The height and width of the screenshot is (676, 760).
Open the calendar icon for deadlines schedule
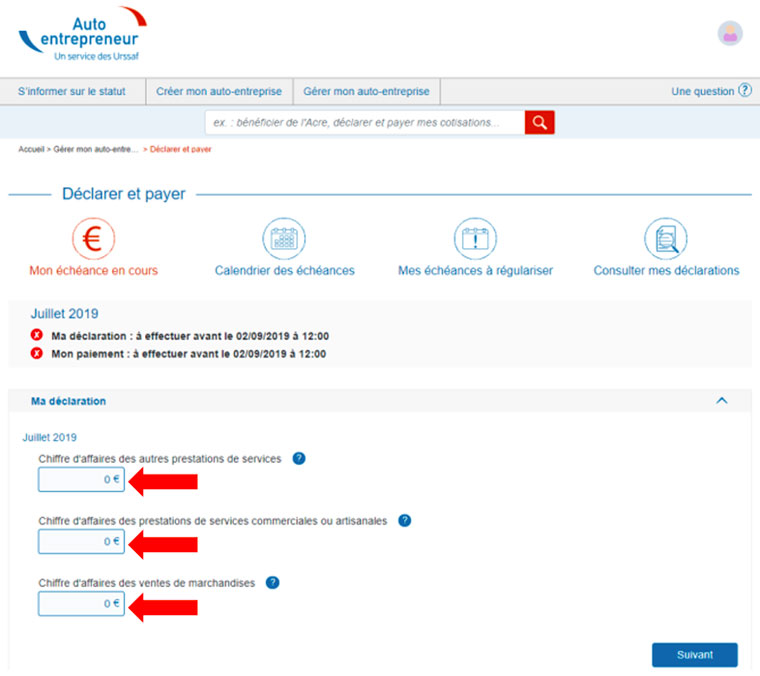[284, 239]
